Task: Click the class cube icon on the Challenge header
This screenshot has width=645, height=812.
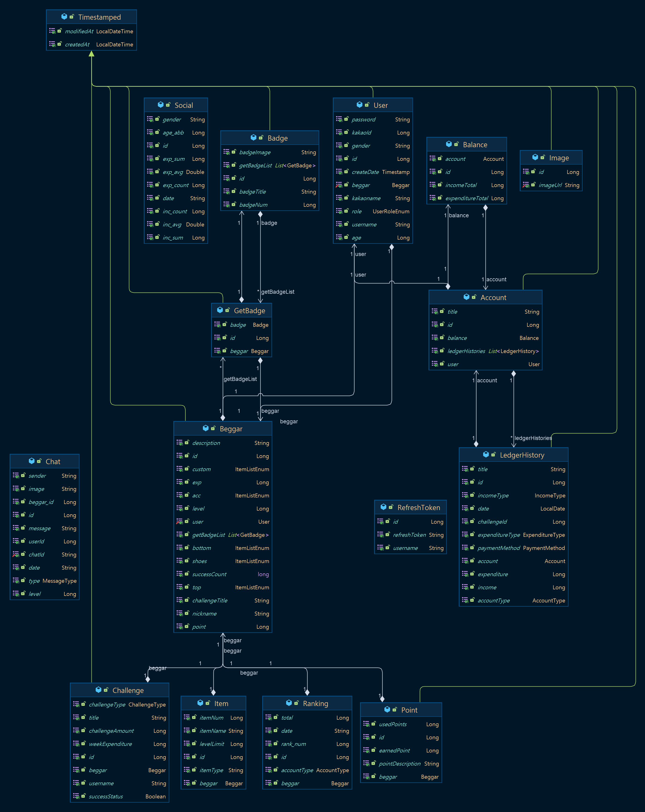Action: click(98, 690)
